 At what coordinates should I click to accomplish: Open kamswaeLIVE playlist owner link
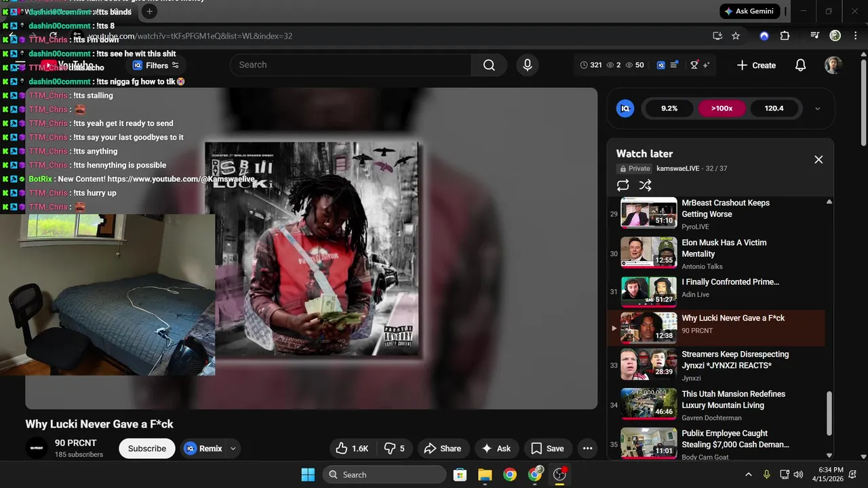point(677,168)
